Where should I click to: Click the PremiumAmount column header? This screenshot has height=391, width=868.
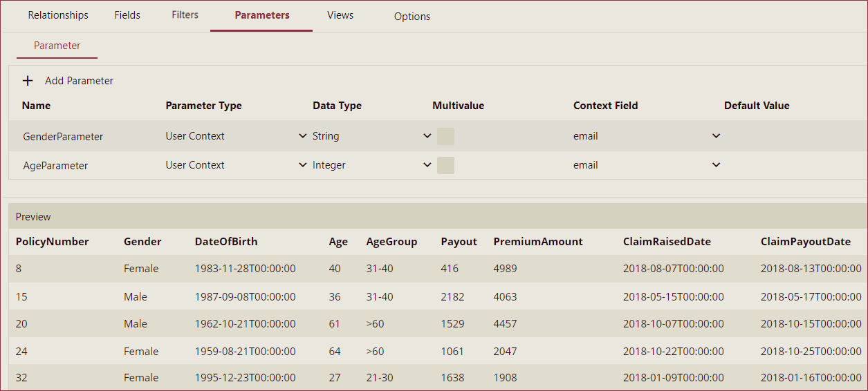538,242
